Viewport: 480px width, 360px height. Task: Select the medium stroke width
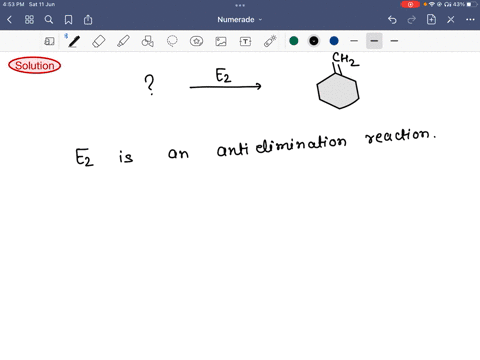click(374, 41)
